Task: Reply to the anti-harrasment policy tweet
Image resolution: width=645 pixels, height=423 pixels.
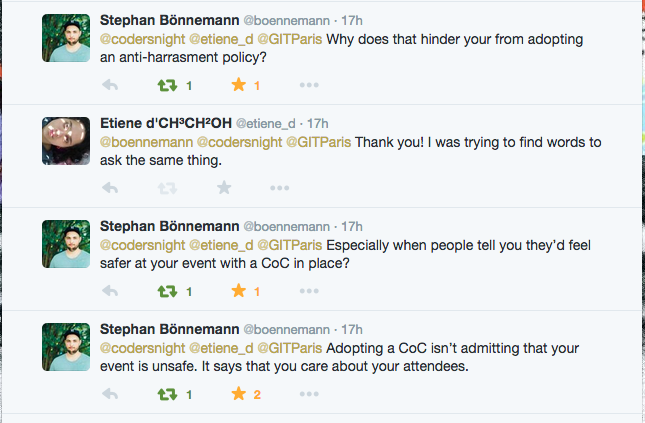Action: point(110,85)
